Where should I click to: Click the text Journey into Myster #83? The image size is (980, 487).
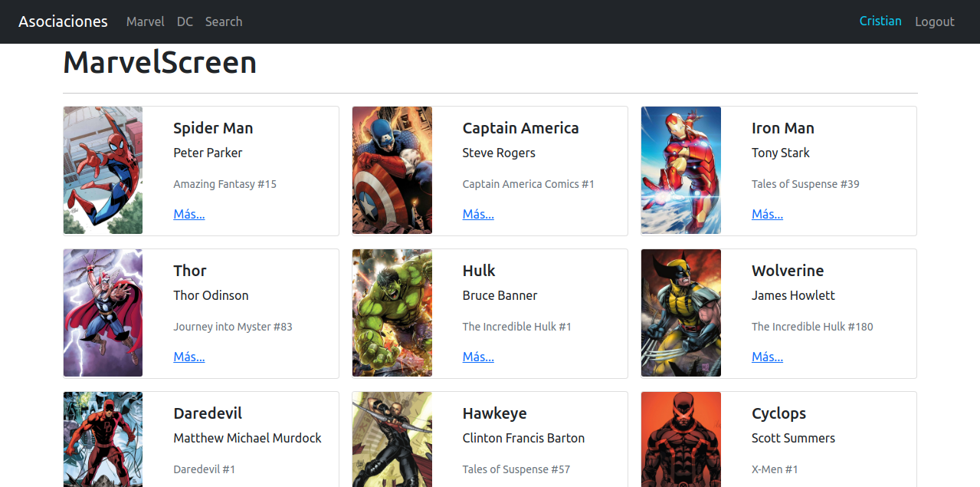coord(233,327)
